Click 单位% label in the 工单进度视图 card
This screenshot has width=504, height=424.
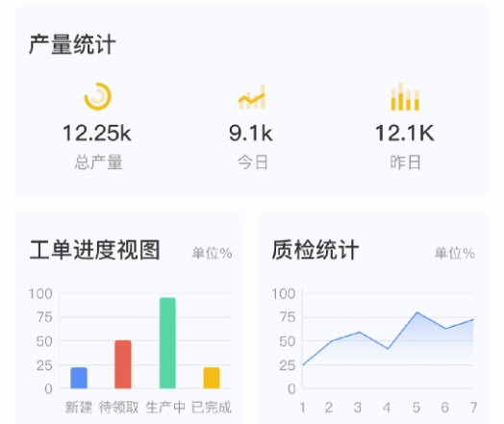(x=213, y=253)
